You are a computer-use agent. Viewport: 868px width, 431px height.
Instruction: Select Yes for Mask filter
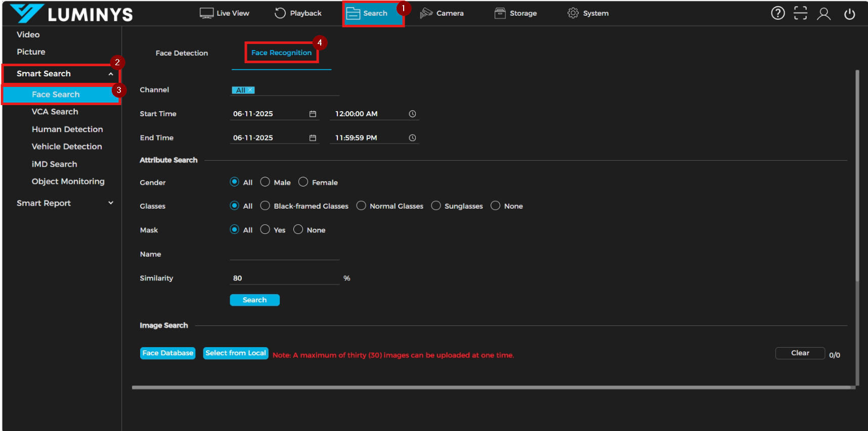pyautogui.click(x=265, y=229)
